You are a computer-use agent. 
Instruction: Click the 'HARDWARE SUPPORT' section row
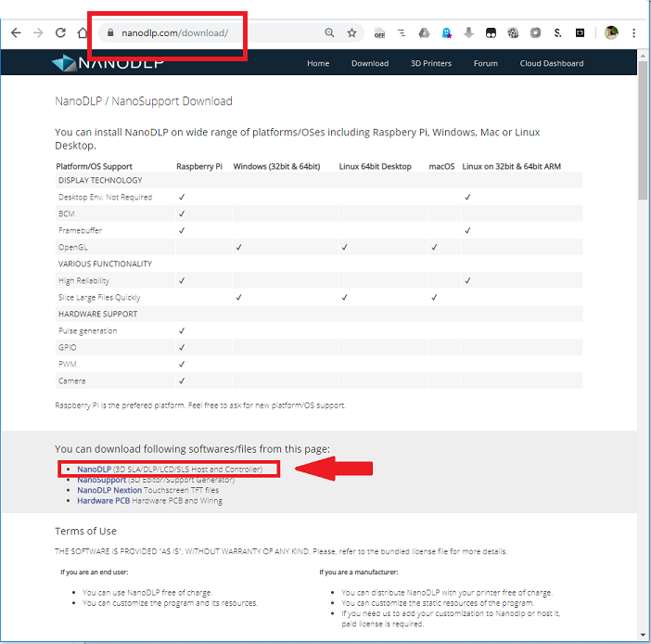tap(318, 314)
